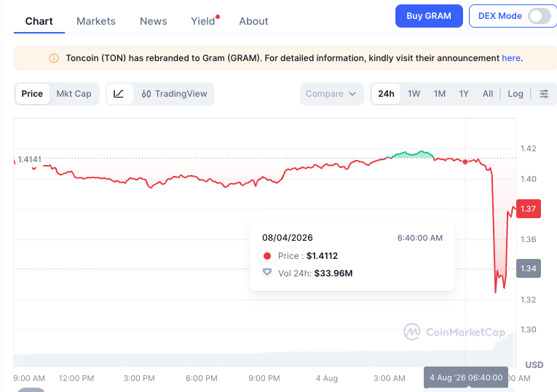Screen dimensions: 557x392
Task: Click the Buy GRAM button
Action: pos(429,16)
